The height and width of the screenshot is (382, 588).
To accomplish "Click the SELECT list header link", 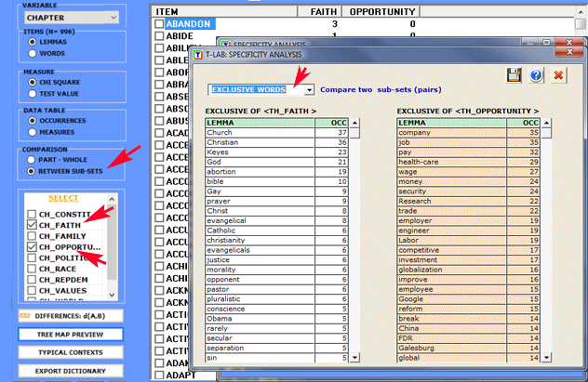I will pyautogui.click(x=63, y=198).
